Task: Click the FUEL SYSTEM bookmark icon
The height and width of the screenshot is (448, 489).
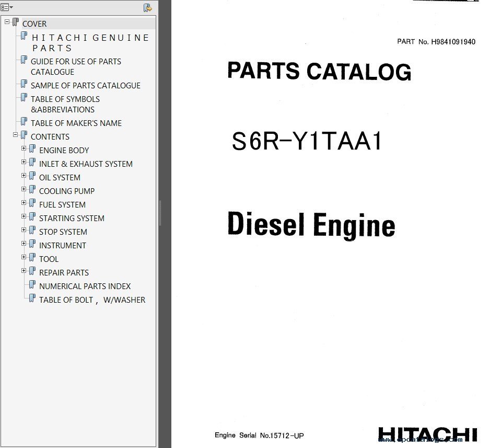Action: point(32,203)
